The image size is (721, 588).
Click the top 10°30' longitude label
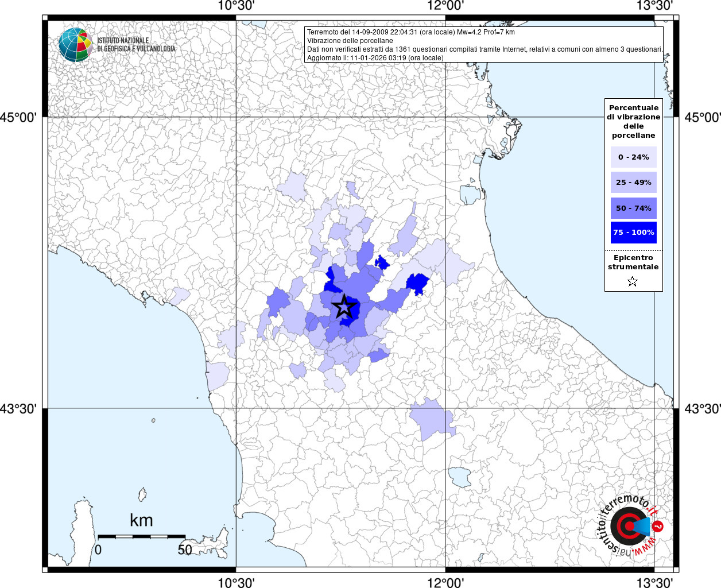pos(236,6)
